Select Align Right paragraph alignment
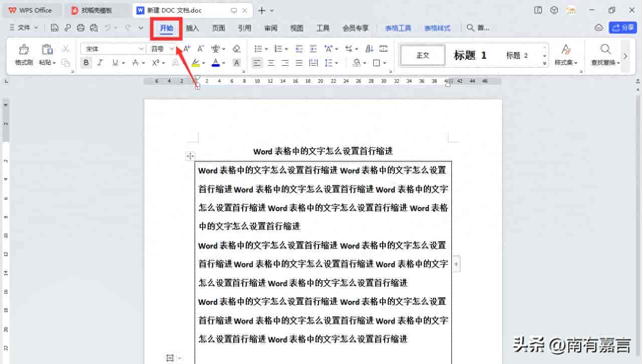Image resolution: width=642 pixels, height=364 pixels. pyautogui.click(x=285, y=63)
